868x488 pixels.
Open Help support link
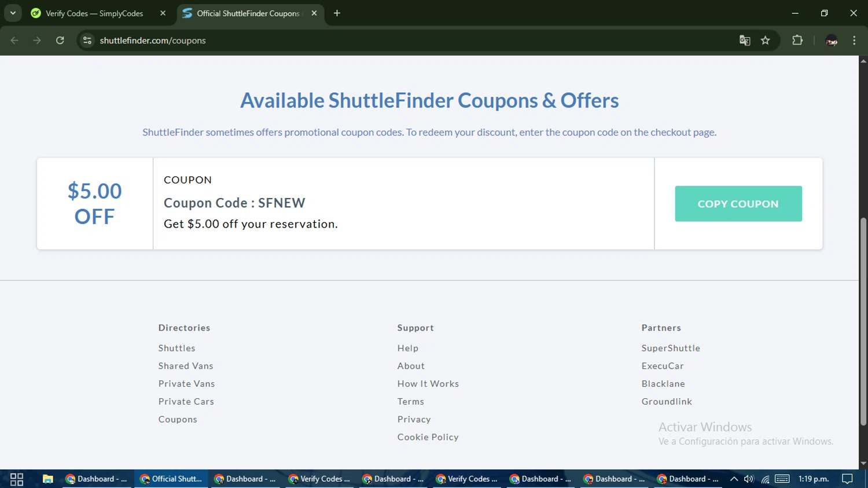408,348
